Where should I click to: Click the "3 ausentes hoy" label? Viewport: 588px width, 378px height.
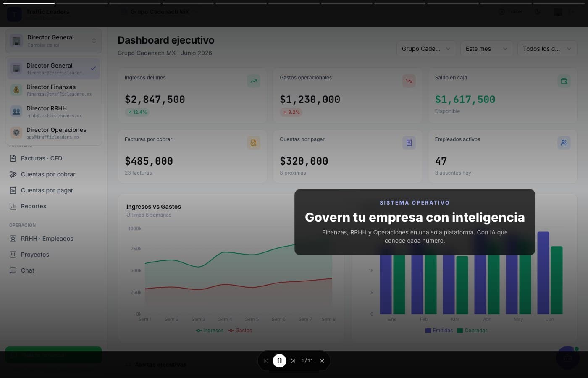(453, 173)
